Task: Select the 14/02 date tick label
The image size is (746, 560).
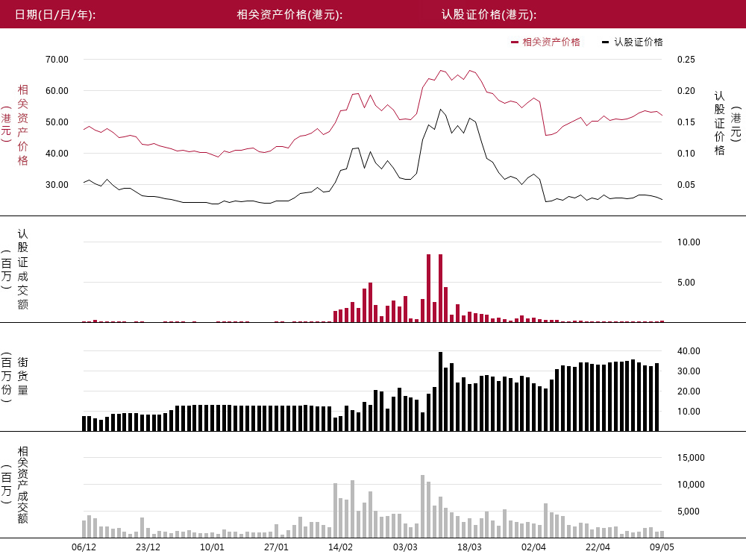Action: [x=341, y=547]
